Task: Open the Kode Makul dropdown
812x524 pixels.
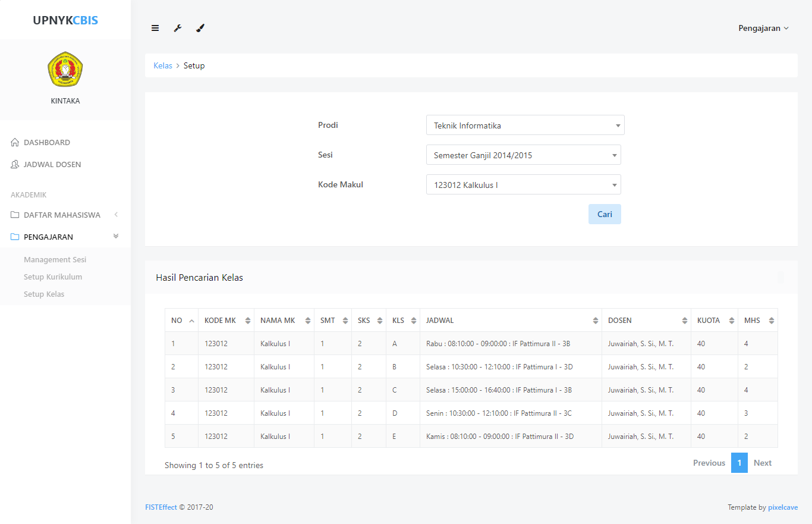Action: [x=523, y=185]
